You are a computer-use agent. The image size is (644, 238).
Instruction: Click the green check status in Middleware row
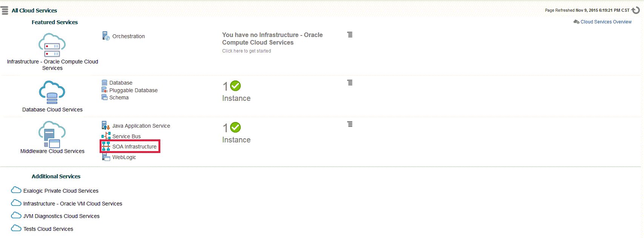coord(235,128)
